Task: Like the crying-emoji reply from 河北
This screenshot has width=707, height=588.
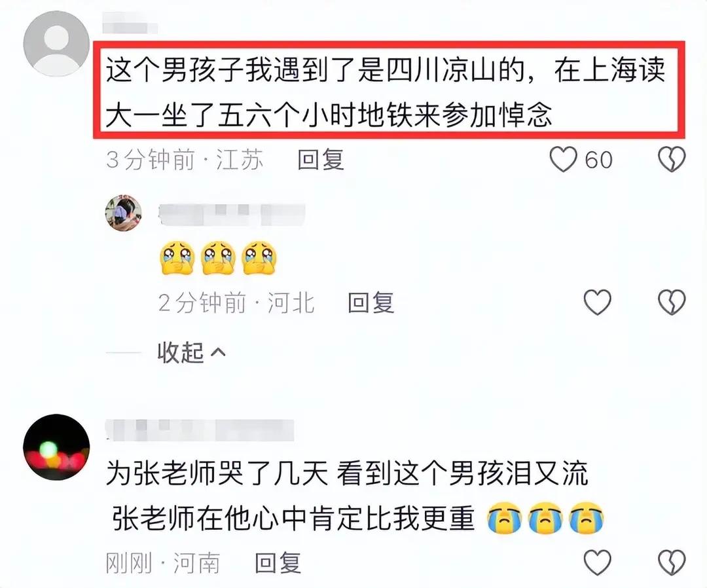Action: point(598,302)
